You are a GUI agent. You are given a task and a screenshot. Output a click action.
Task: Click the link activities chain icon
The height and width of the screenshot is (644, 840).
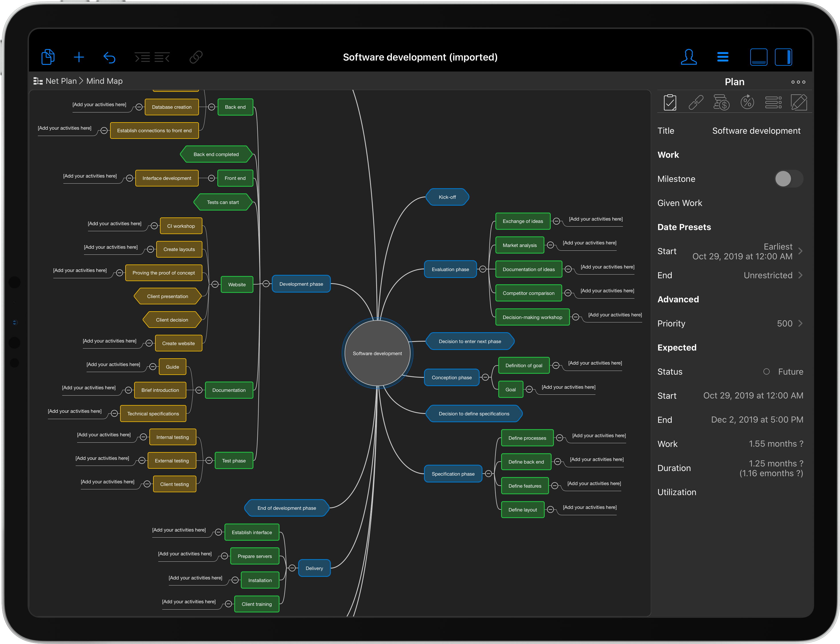coord(196,57)
